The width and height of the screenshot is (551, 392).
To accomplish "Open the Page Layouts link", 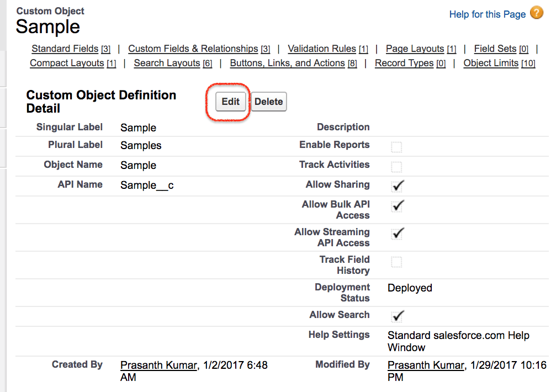I will [415, 49].
